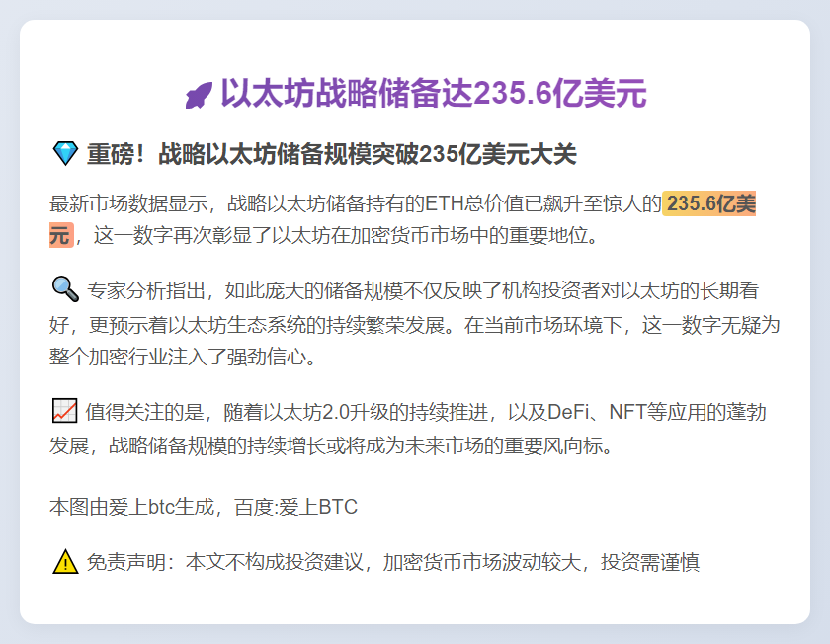This screenshot has height=644, width=830.
Task: Click the purple title 以太坊战略储备达235.6亿美元
Action: point(433,95)
